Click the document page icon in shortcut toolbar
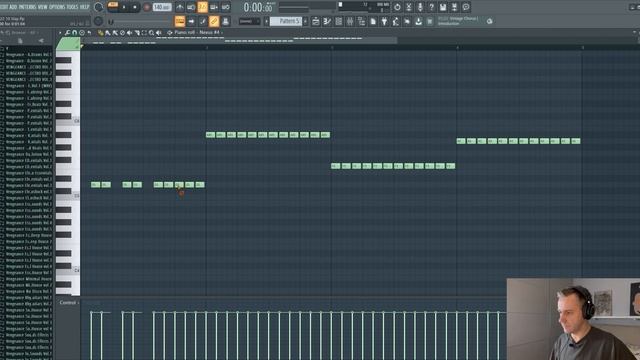The height and width of the screenshot is (360, 640). click(x=373, y=21)
